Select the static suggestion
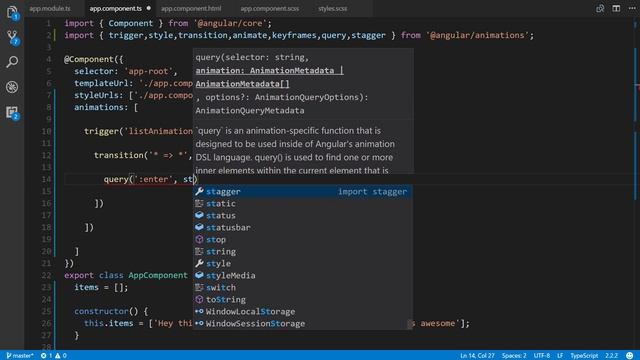 [x=302, y=203]
